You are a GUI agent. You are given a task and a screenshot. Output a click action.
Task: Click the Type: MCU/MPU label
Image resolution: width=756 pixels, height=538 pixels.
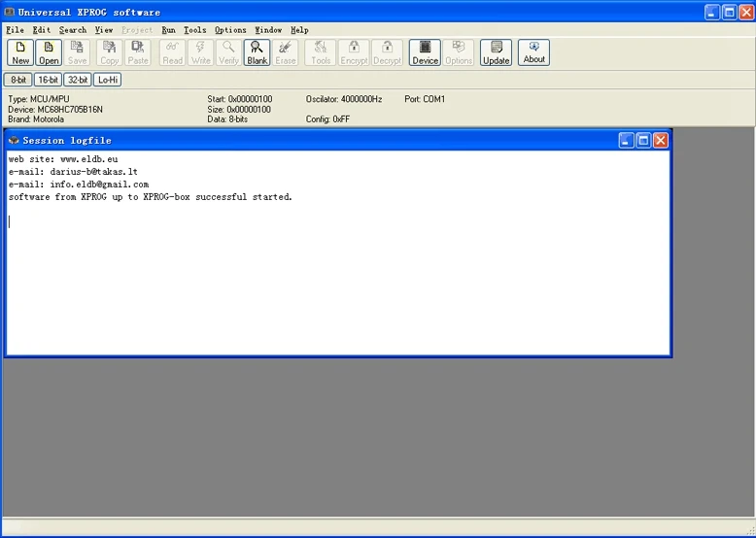39,99
